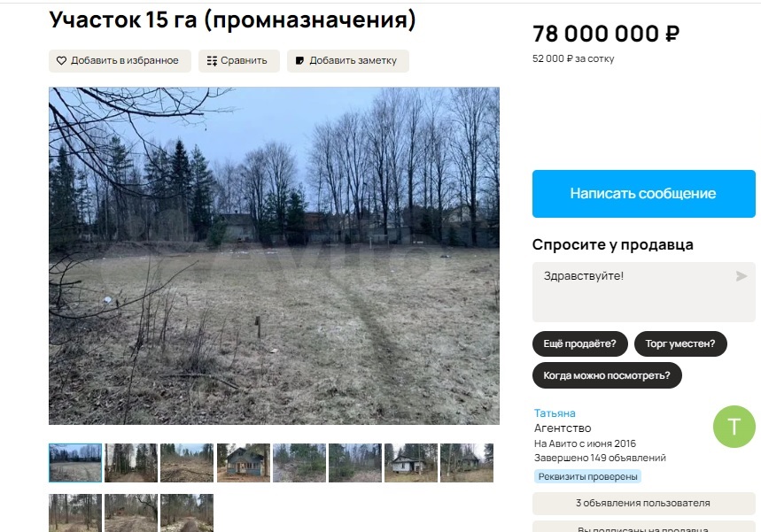Open the last thumbnail in first row

pyautogui.click(x=466, y=463)
